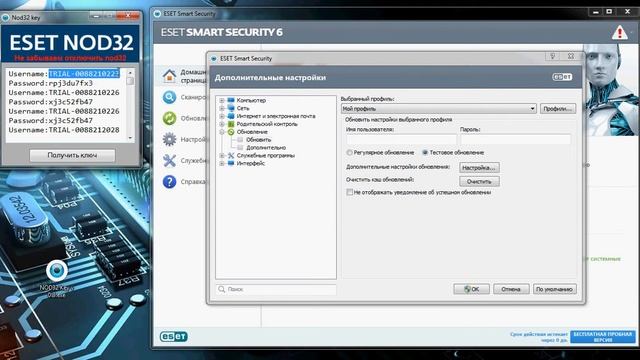Expand Интернет и электронная почта node
Image resolution: width=640 pixels, height=360 pixels.
point(222,116)
